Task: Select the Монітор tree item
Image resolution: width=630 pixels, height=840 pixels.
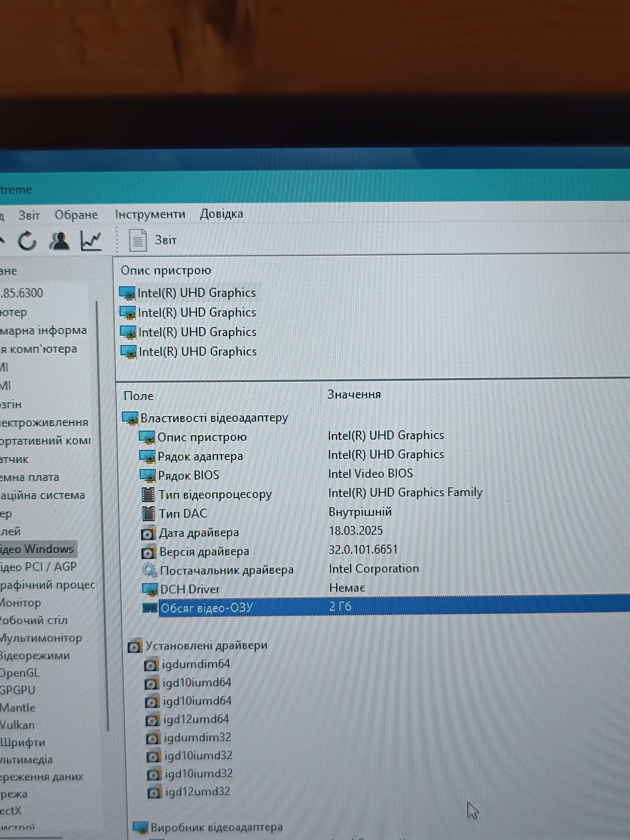Action: pyautogui.click(x=20, y=603)
